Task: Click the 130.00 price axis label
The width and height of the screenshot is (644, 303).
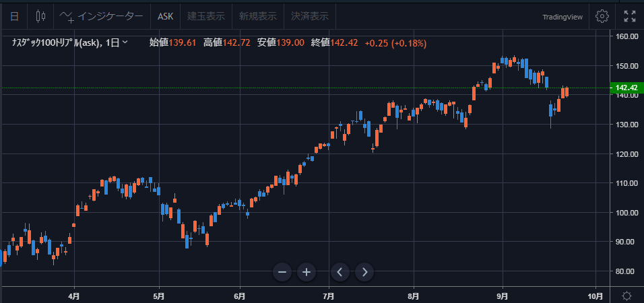Action: [x=626, y=125]
